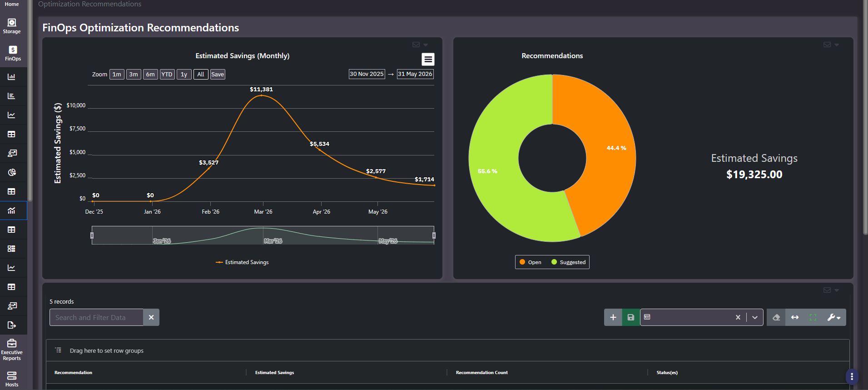
Task: Set chart zoom to 1y
Action: click(184, 75)
